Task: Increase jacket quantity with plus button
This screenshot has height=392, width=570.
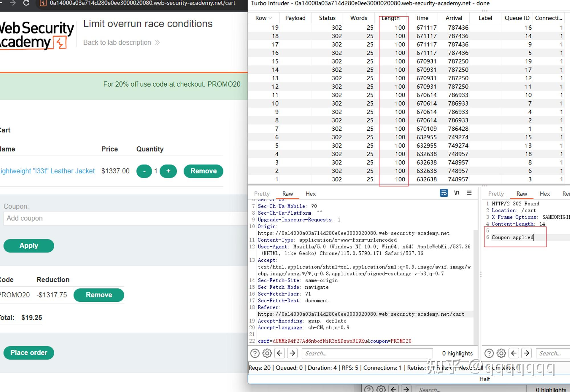Action: 168,171
